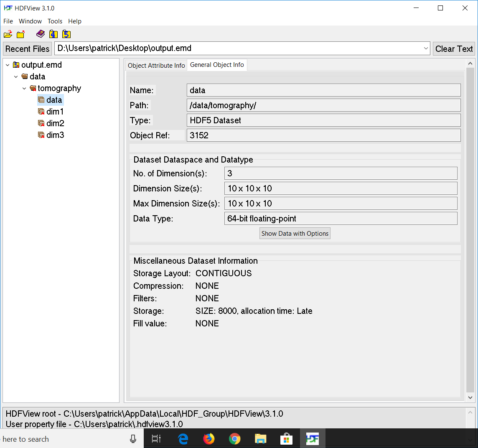Open help with the question-mark book icon
Image resolution: width=478 pixels, height=448 pixels.
tap(40, 34)
